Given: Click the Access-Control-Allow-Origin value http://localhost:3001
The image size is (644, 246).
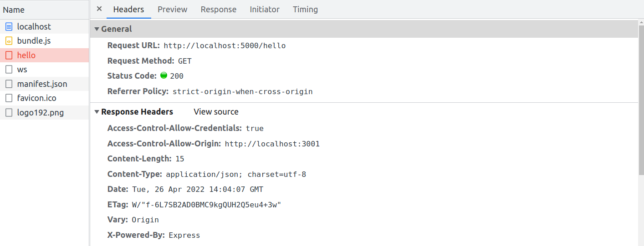Looking at the screenshot, I should (x=272, y=144).
